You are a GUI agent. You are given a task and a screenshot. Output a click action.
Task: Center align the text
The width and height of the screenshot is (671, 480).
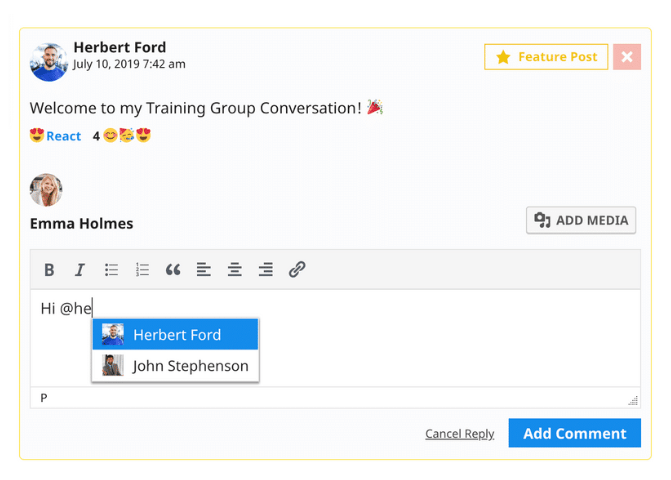click(235, 270)
